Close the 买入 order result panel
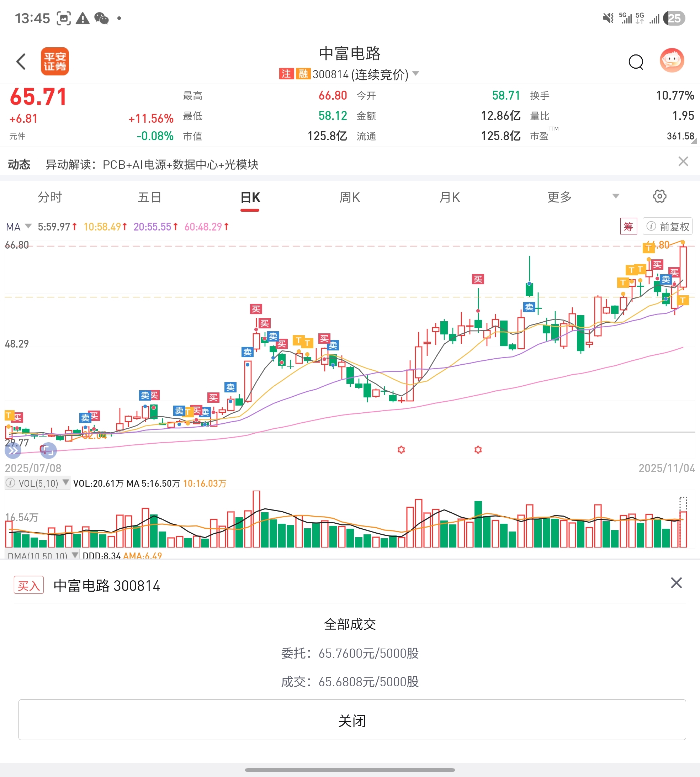This screenshot has width=700, height=777. pos(676,583)
